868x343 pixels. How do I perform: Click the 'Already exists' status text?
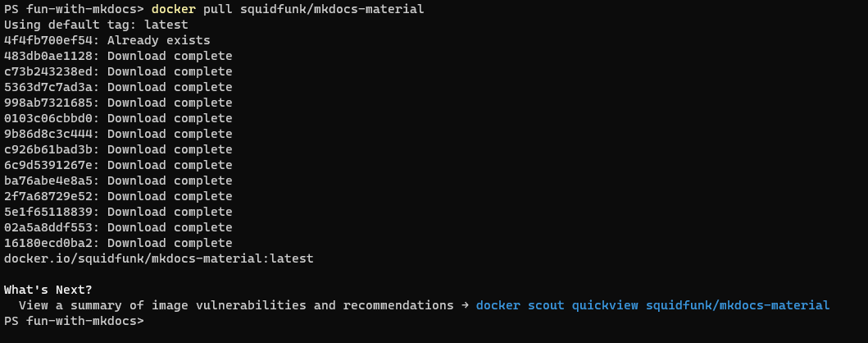click(158, 40)
